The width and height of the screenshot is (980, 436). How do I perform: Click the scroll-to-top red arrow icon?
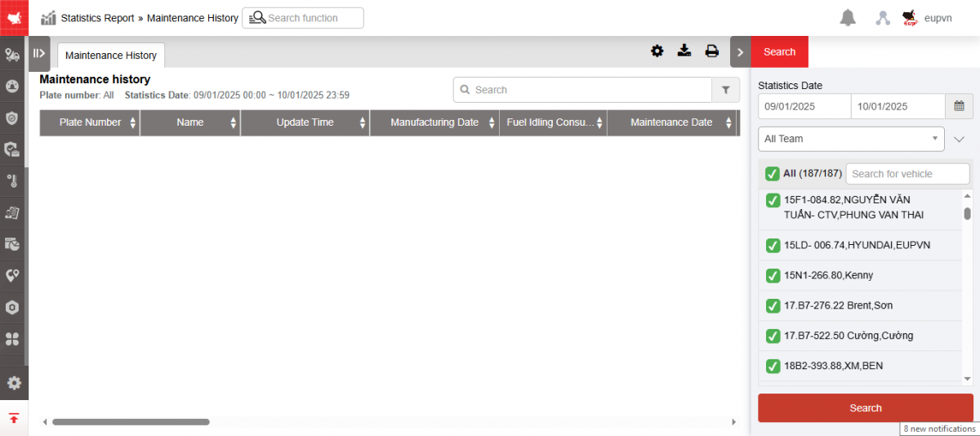(14, 418)
